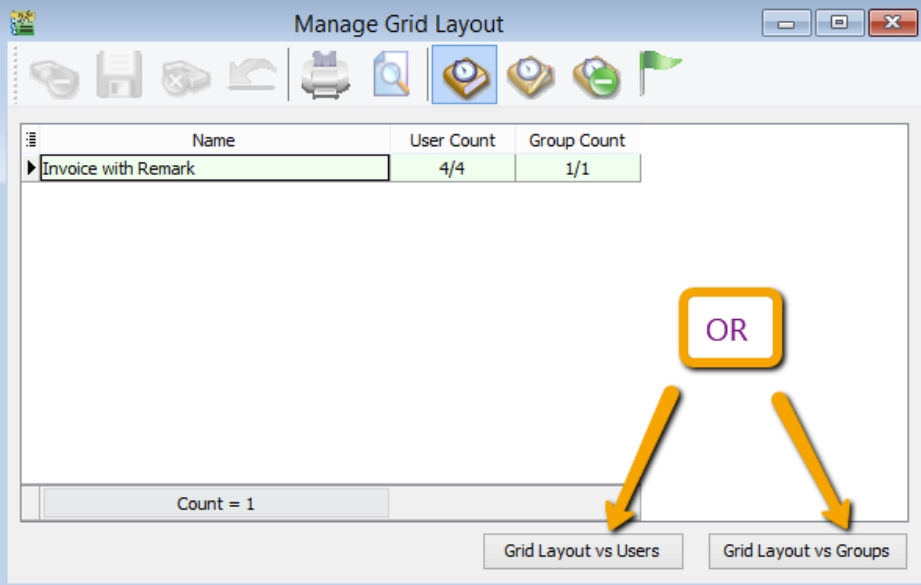Viewport: 921px width, 585px height.
Task: Open print preview with the magnifier icon
Action: 391,75
